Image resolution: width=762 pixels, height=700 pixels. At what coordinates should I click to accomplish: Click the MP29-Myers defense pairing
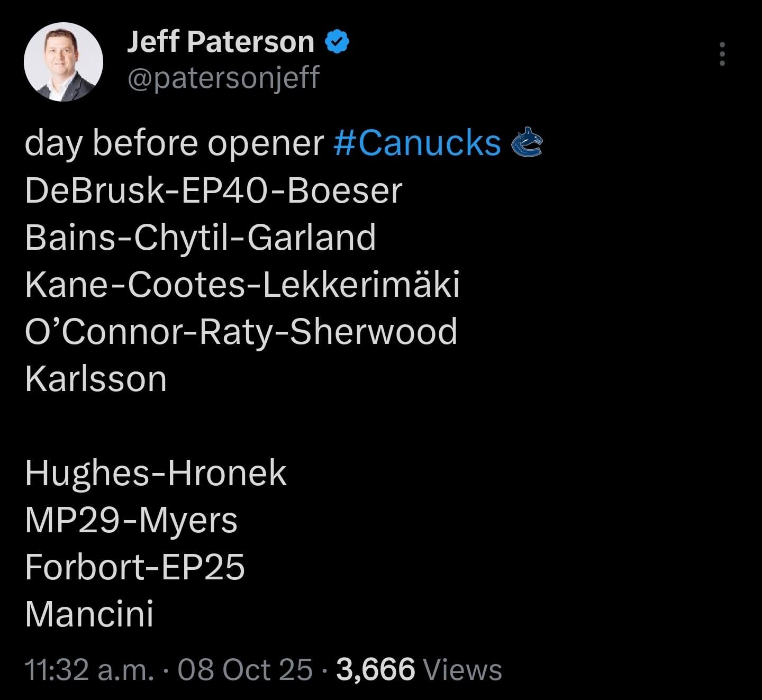point(131,520)
